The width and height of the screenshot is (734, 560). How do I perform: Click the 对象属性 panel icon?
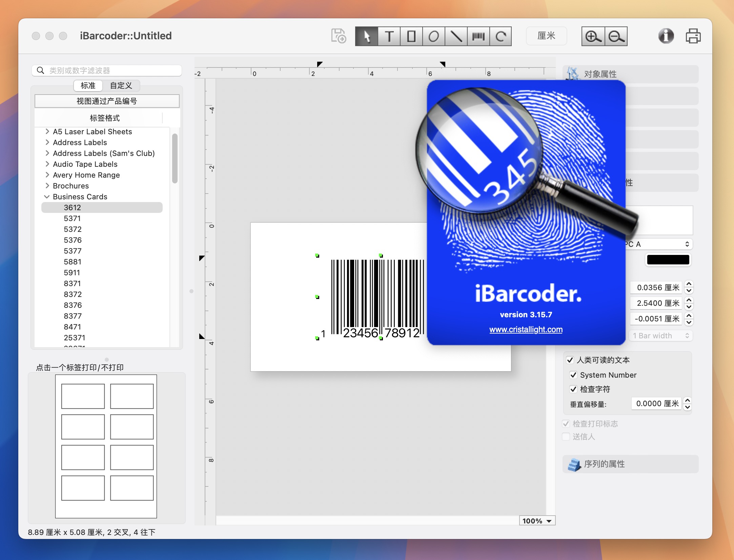pyautogui.click(x=573, y=74)
